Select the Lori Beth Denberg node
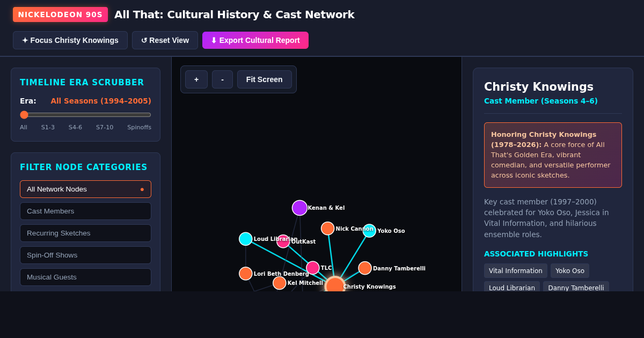Viewport: 644px width, 338px height. (246, 274)
